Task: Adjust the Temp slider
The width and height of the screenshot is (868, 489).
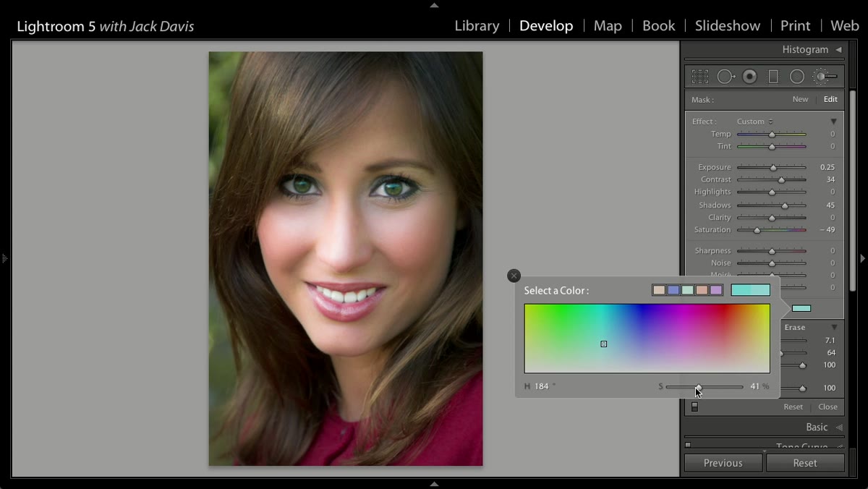Action: click(771, 135)
